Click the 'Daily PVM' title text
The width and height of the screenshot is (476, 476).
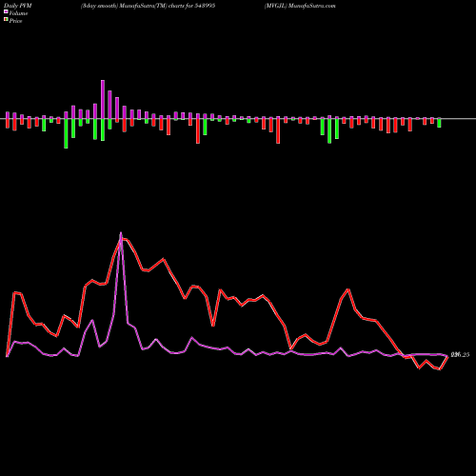coord(18,6)
